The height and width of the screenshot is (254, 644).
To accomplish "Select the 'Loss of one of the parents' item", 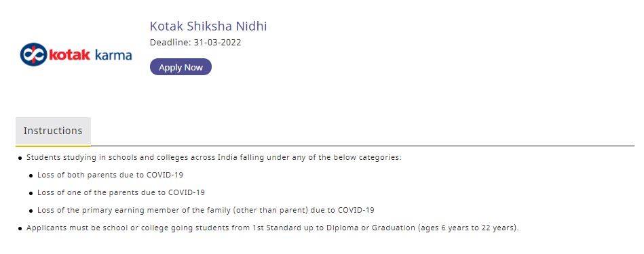I will [x=121, y=192].
